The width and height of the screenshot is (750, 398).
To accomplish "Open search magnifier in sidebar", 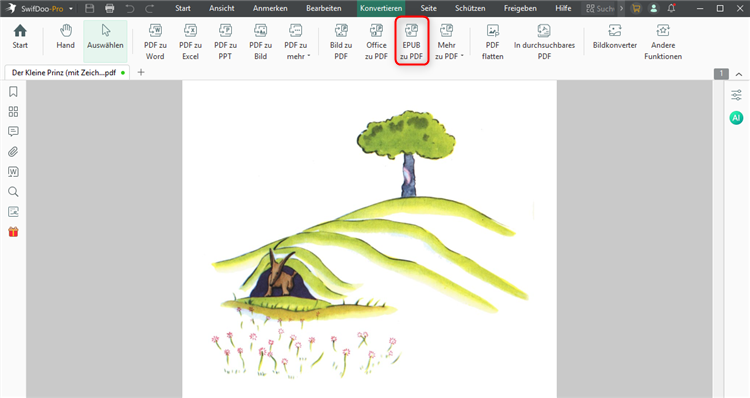I will click(13, 192).
